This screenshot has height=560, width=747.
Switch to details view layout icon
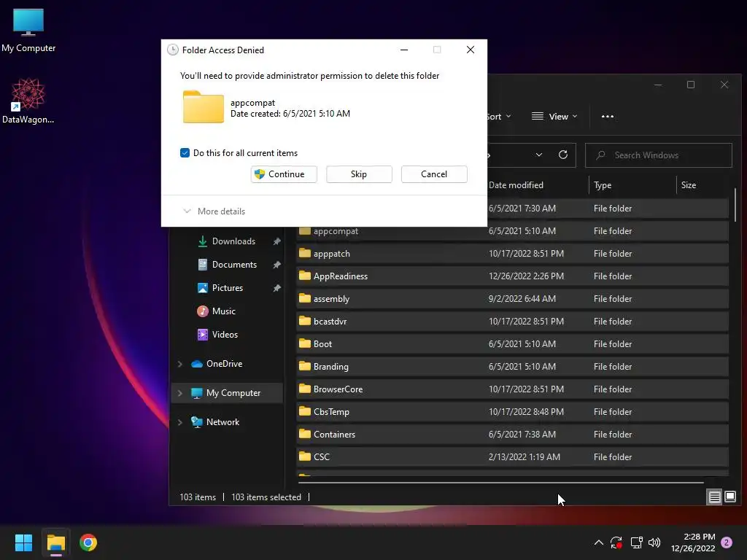pyautogui.click(x=714, y=497)
